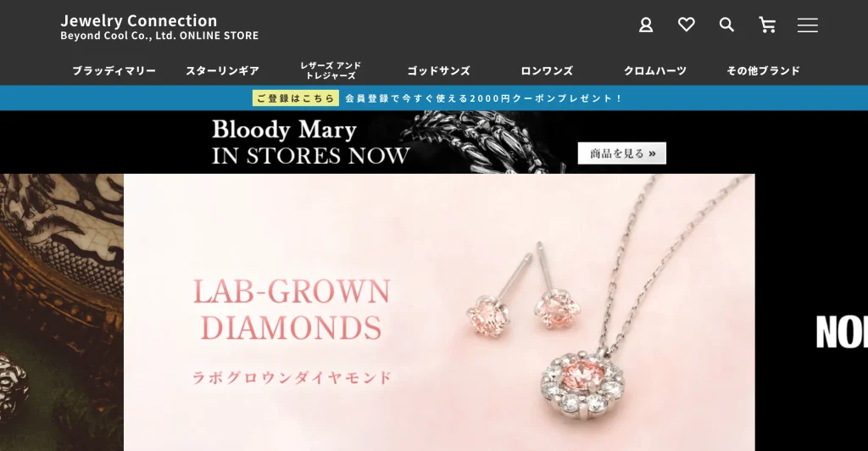Image resolution: width=868 pixels, height=451 pixels.
Task: Click the 商品を見る button
Action: (x=621, y=153)
